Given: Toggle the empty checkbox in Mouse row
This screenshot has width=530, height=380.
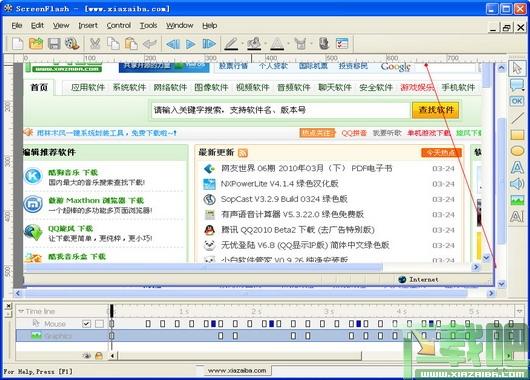Looking at the screenshot, I should tap(99, 324).
